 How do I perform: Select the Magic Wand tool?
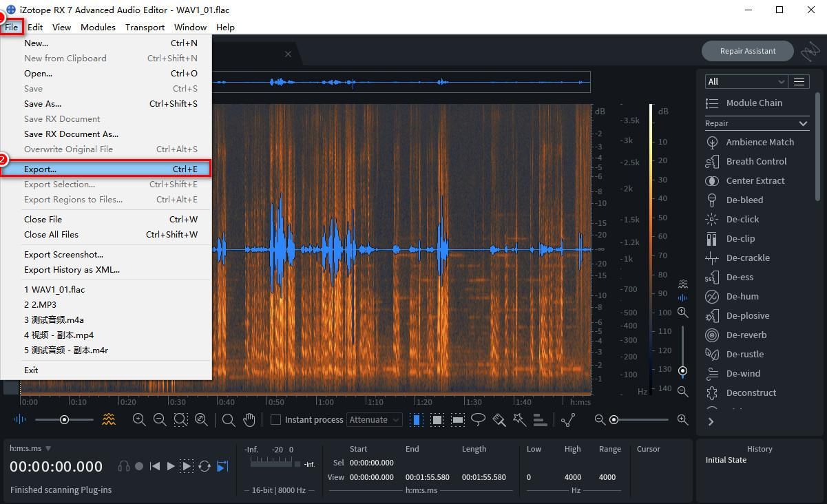click(x=520, y=419)
